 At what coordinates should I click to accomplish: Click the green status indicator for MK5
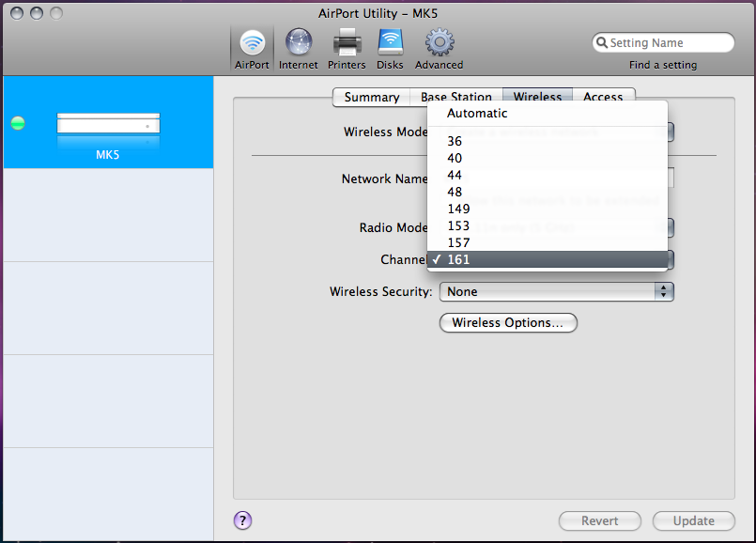pos(18,123)
